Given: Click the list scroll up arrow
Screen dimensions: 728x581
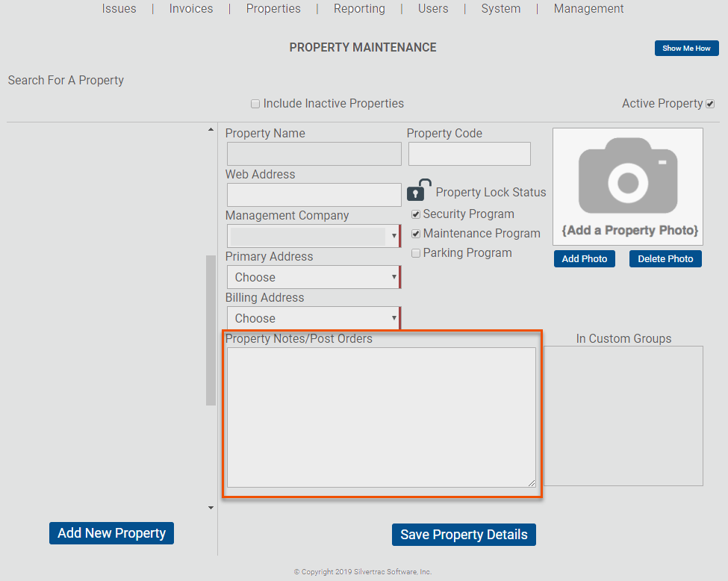Looking at the screenshot, I should pyautogui.click(x=211, y=130).
